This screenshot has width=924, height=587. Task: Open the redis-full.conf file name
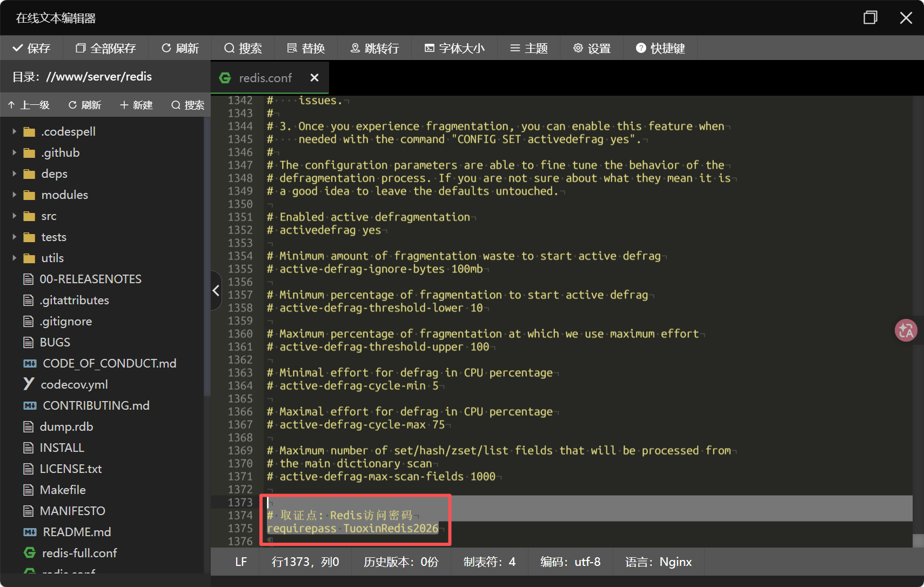79,553
